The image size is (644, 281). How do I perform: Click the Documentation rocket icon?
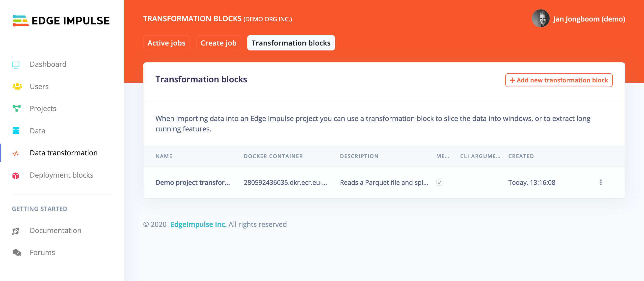(16, 231)
